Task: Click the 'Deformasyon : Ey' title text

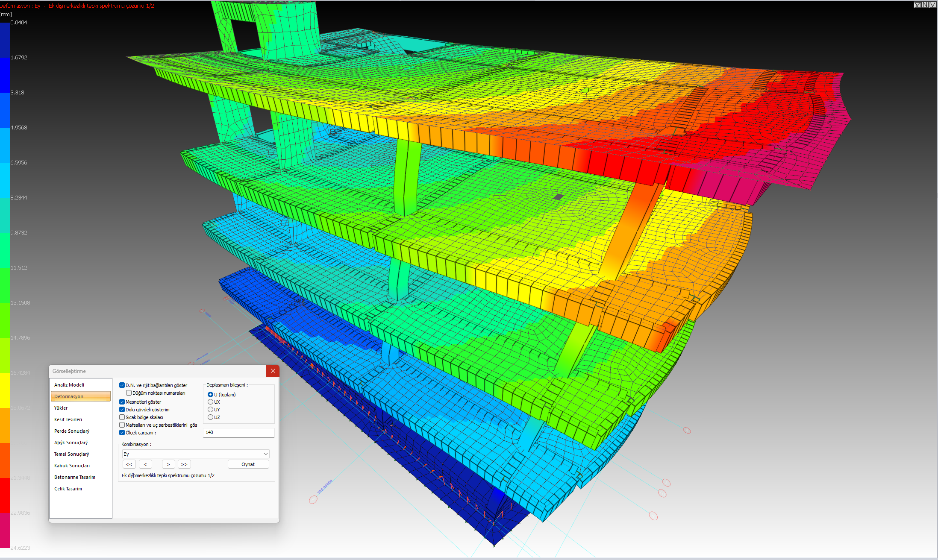Action: point(20,6)
